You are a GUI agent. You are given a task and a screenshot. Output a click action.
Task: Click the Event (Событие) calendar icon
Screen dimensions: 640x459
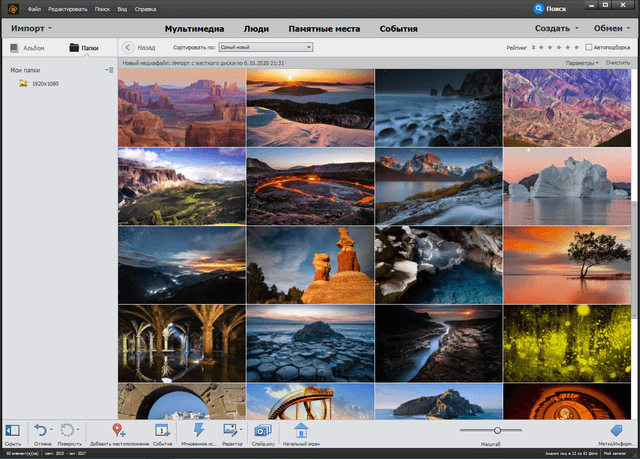(x=161, y=429)
